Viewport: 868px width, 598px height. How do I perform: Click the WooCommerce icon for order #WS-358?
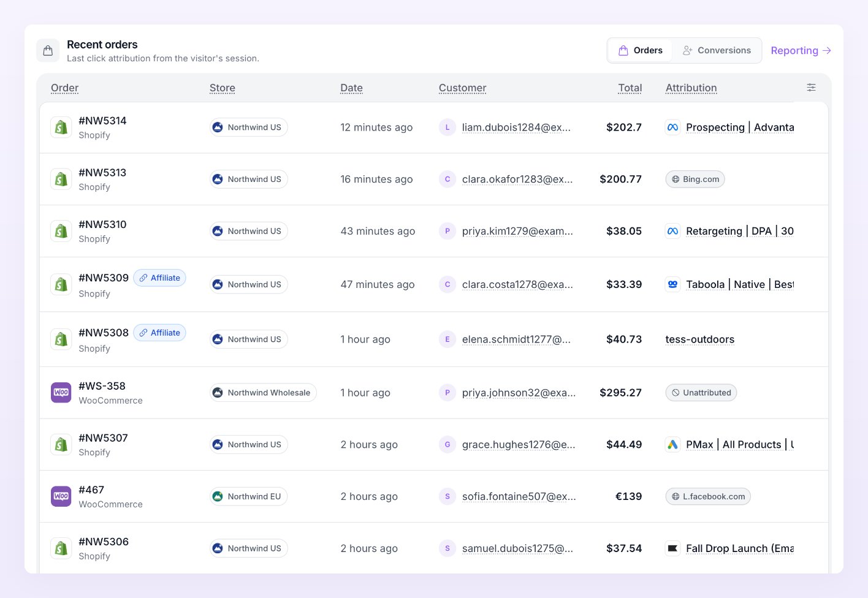(61, 393)
